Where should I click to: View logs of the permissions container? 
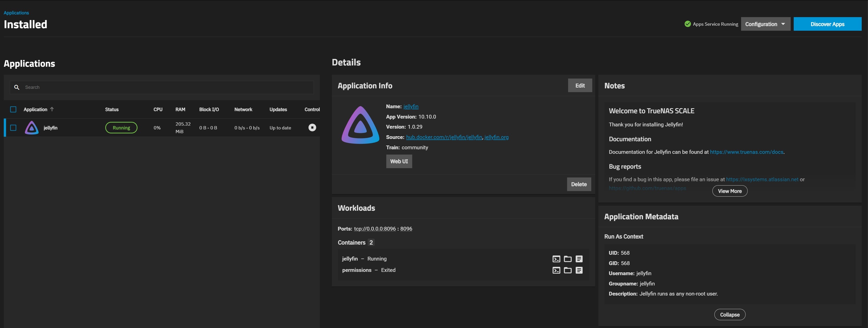point(579,270)
